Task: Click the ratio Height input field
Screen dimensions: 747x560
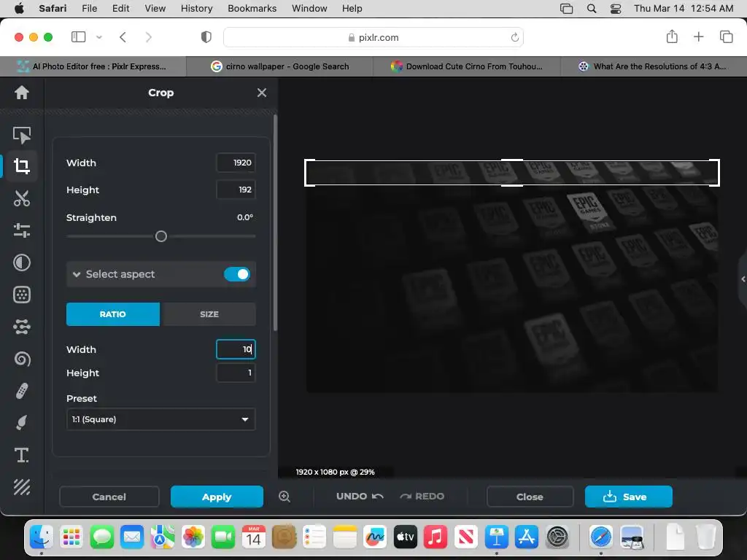Action: click(x=236, y=373)
